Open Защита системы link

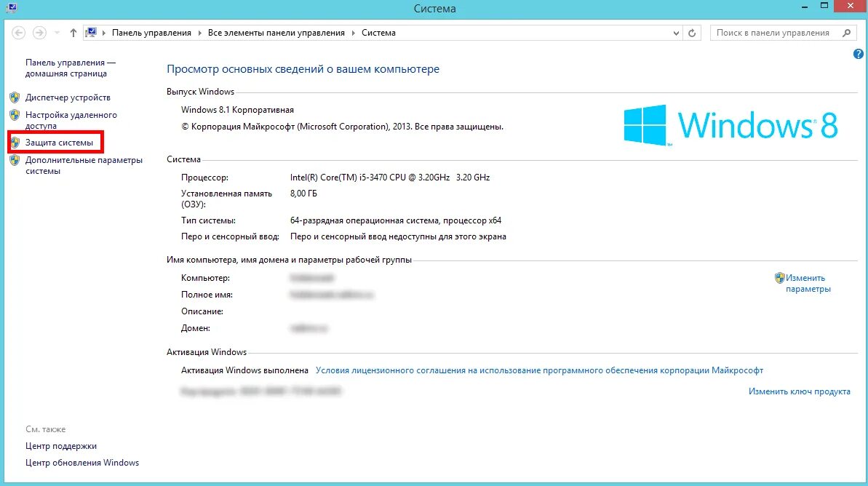click(59, 143)
